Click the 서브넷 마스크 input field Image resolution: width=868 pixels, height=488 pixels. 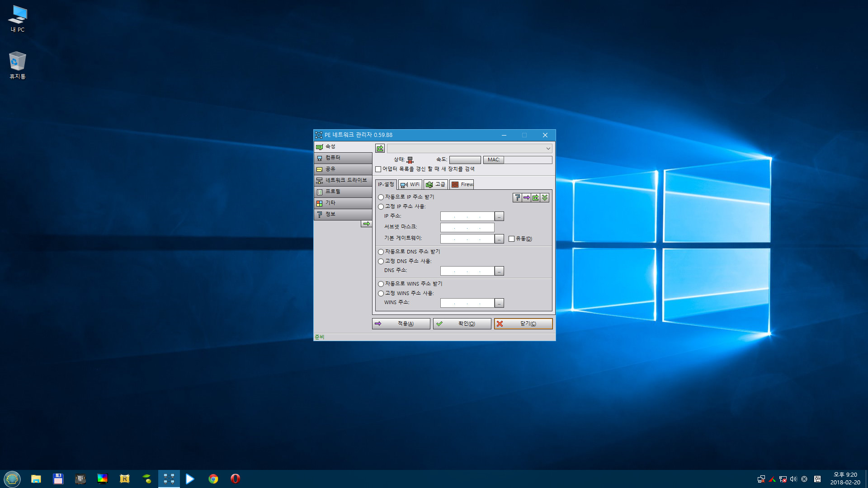pyautogui.click(x=467, y=228)
